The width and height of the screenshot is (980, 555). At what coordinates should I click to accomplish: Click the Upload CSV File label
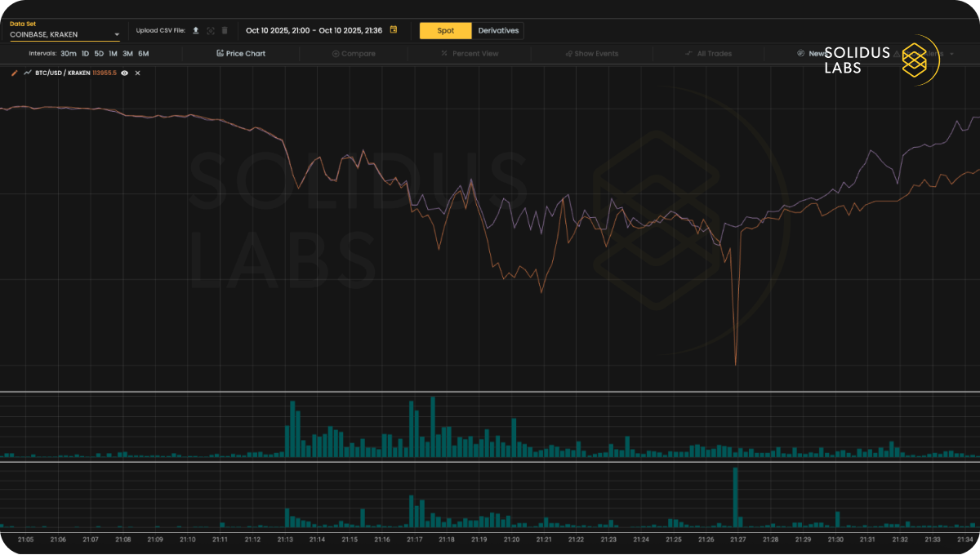point(161,30)
